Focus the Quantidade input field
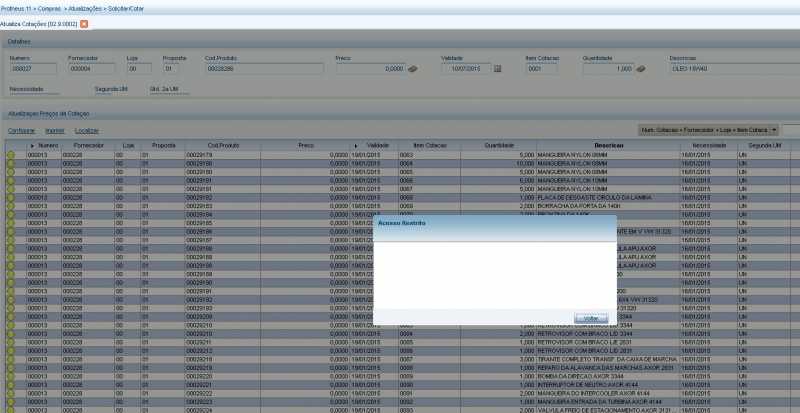Image resolution: width=800 pixels, height=413 pixels. [609, 68]
